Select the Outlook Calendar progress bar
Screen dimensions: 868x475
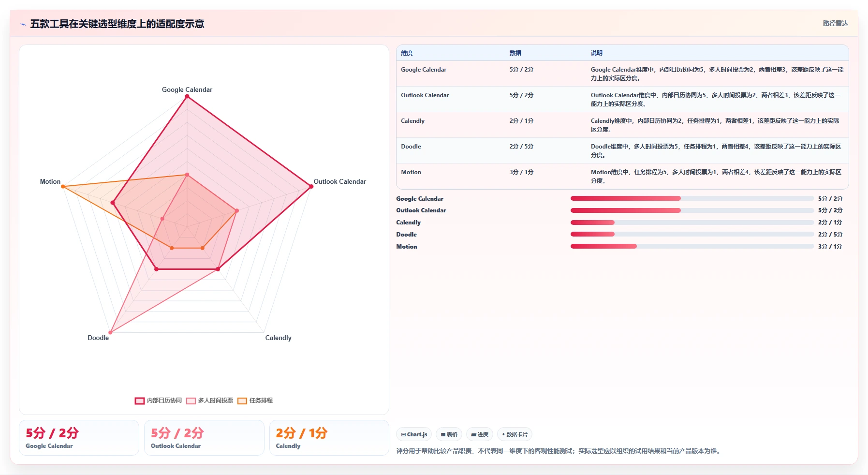coord(692,210)
